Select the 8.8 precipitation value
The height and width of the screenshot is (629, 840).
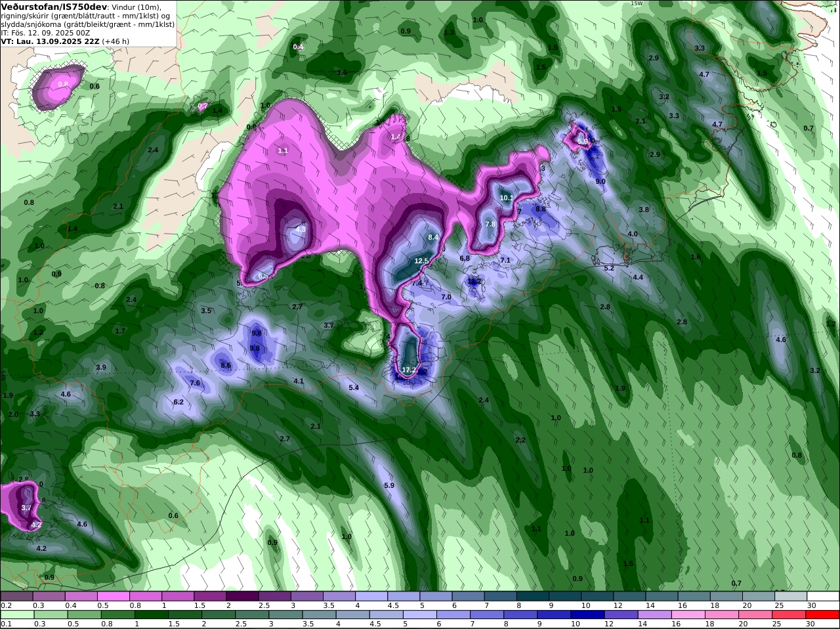[x=541, y=209]
